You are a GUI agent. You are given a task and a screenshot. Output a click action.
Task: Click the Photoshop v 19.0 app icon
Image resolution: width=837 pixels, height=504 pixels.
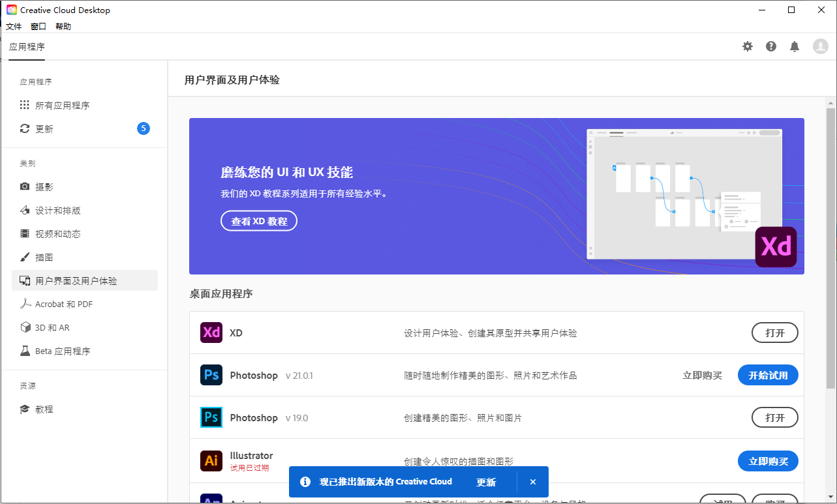(x=211, y=417)
